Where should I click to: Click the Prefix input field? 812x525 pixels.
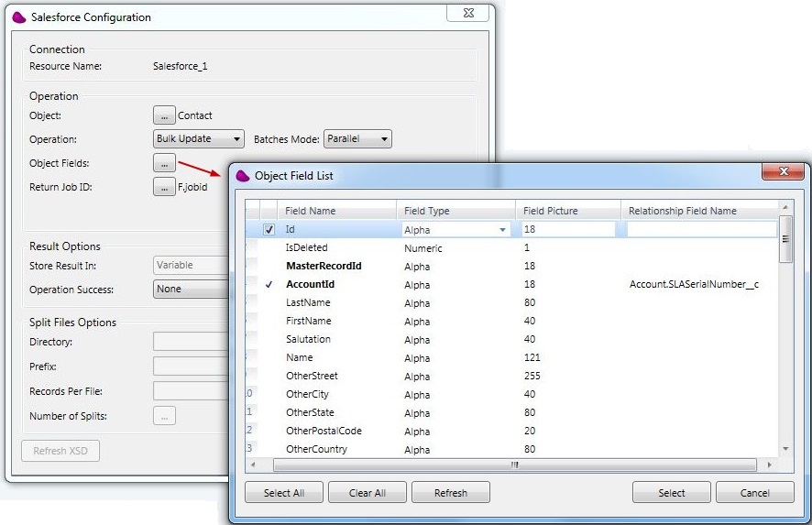[x=192, y=366]
